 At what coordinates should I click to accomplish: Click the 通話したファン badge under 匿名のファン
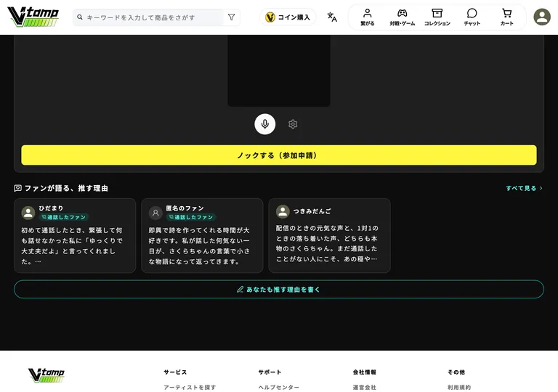point(191,217)
